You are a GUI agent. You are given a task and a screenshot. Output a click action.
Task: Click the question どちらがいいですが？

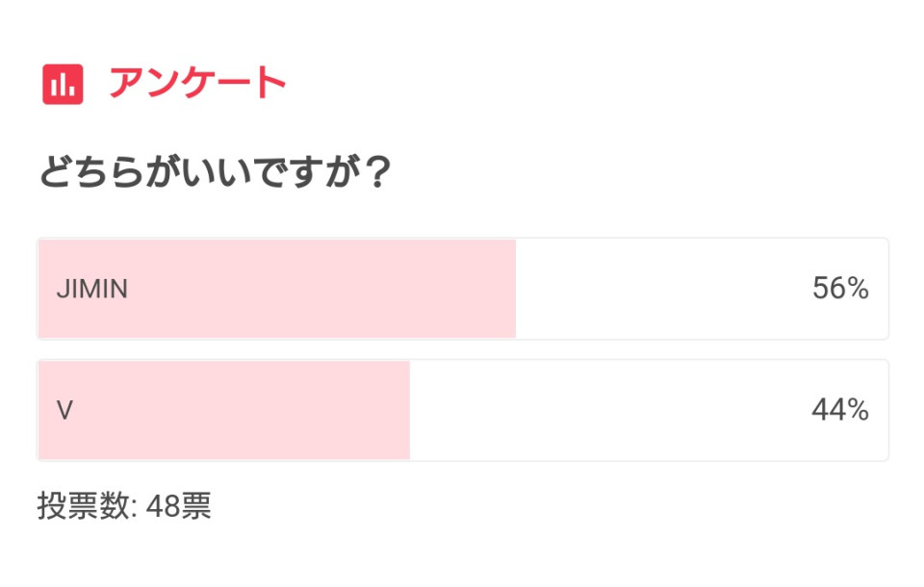pos(215,171)
